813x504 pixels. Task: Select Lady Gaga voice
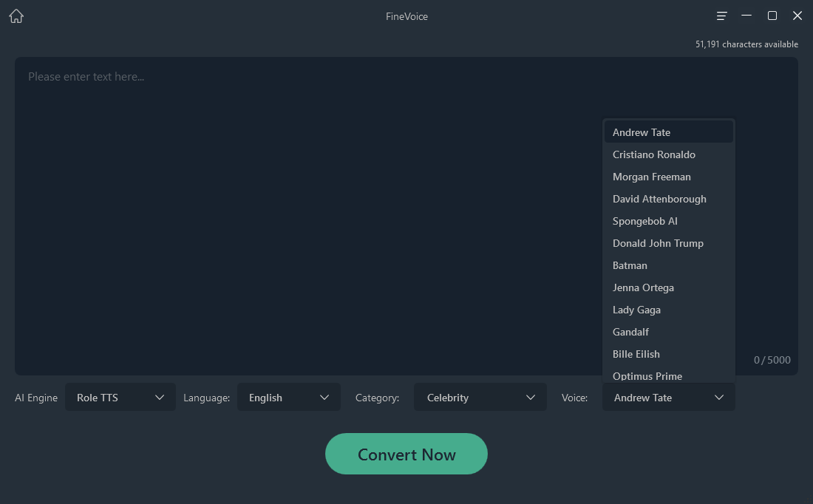point(668,310)
